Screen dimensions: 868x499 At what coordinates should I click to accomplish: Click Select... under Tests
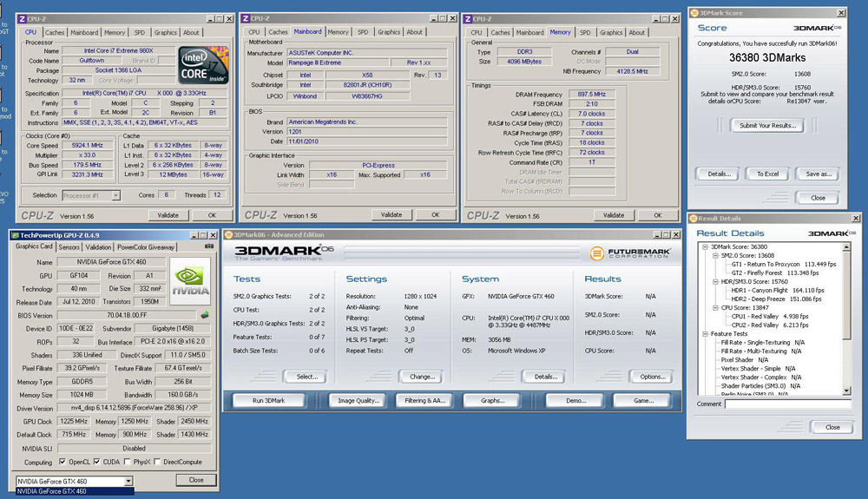pyautogui.click(x=306, y=377)
